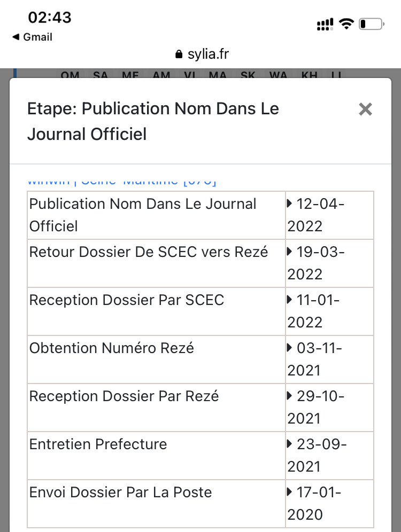This screenshot has height=532, width=401.
Task: Select the Entretien Prefecture row
Action: (200, 456)
